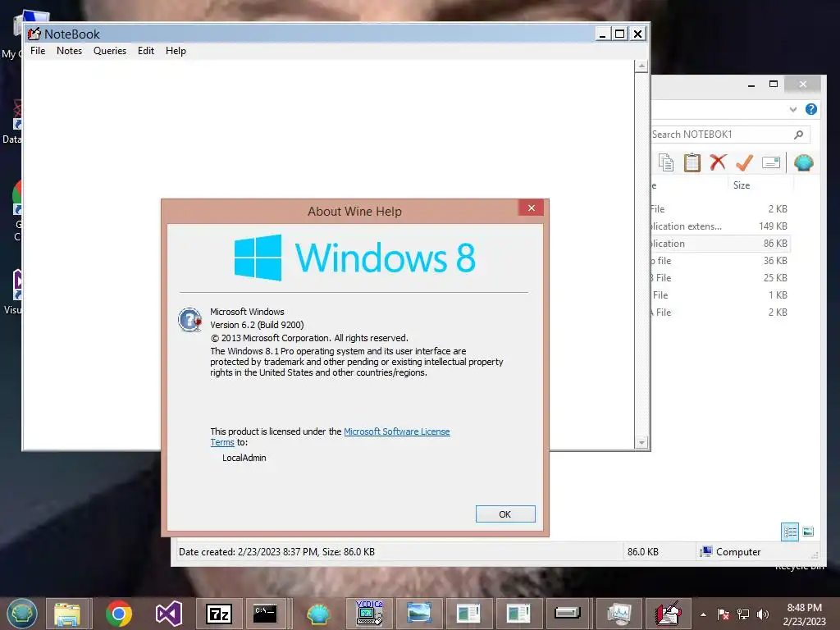Open the performance monitor taskbar icon
The height and width of the screenshot is (630, 840).
[619, 614]
